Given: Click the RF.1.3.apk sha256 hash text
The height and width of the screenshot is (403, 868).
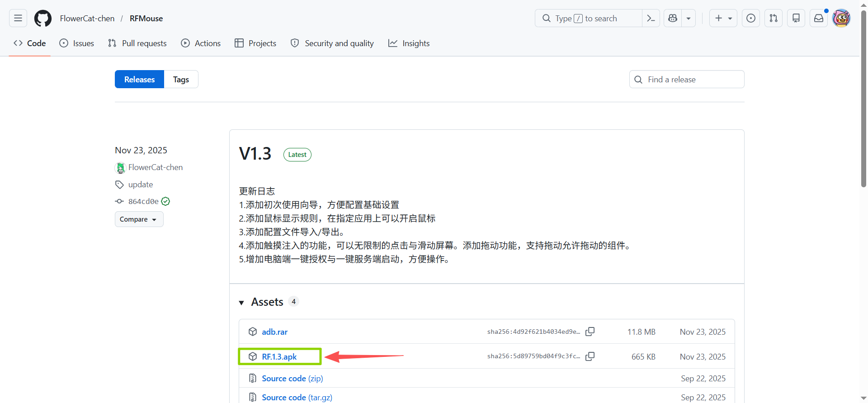Looking at the screenshot, I should [x=533, y=356].
